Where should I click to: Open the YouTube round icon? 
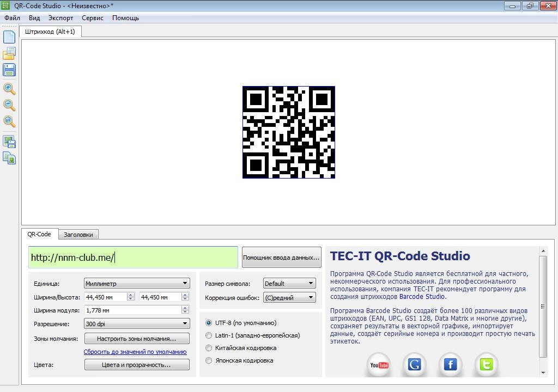(379, 365)
